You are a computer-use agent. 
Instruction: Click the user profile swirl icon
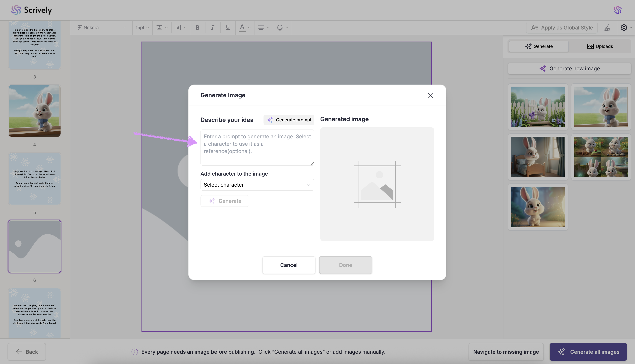(617, 10)
